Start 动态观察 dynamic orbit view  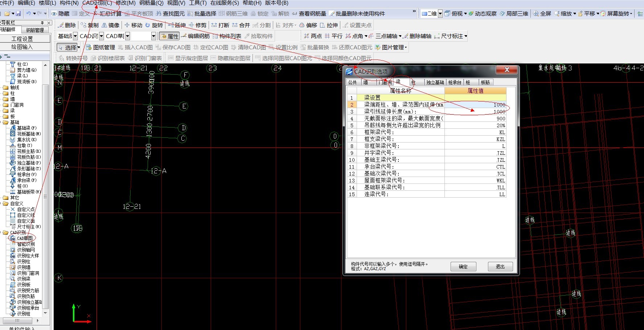(482, 14)
